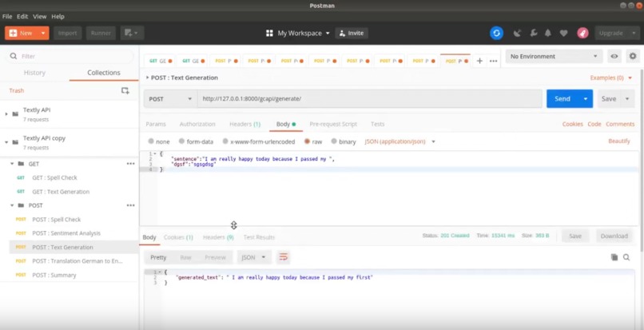Open the new window icon button
Image resolution: width=644 pixels, height=330 pixels.
point(132,34)
